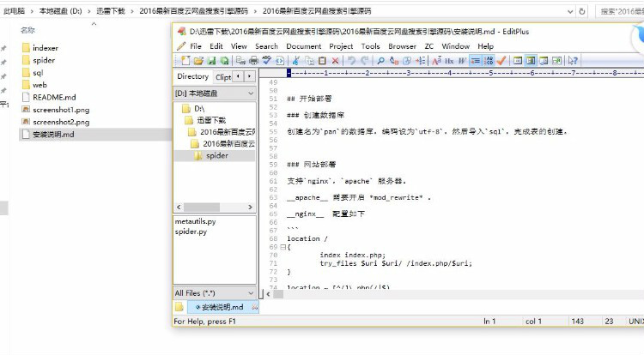Click the Replace toolbar icon
This screenshot has width=644, height=355.
tap(394, 61)
